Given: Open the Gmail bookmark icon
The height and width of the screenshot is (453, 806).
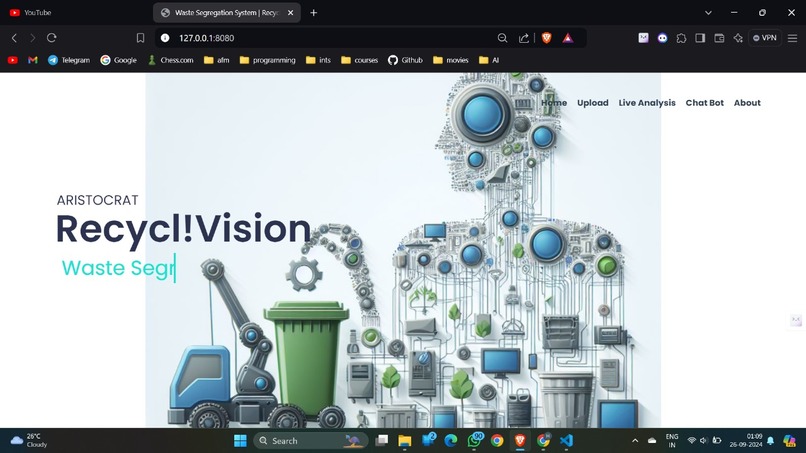Looking at the screenshot, I should (x=33, y=60).
